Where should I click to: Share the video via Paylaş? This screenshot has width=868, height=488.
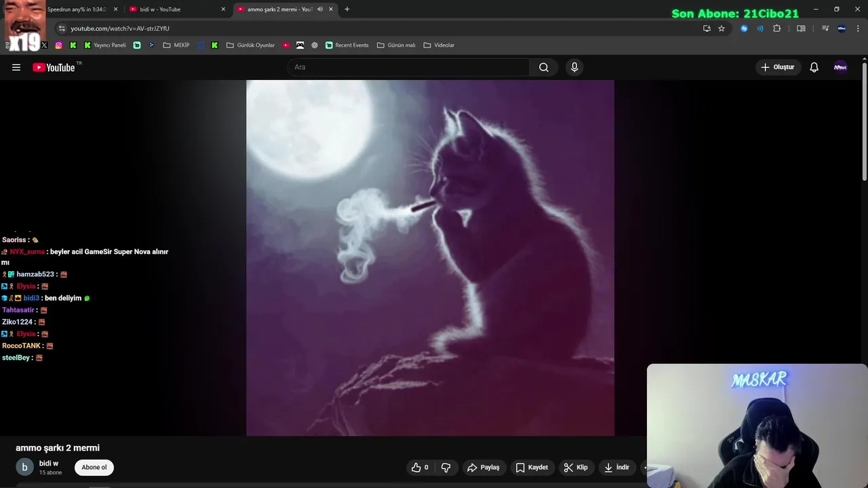(484, 468)
